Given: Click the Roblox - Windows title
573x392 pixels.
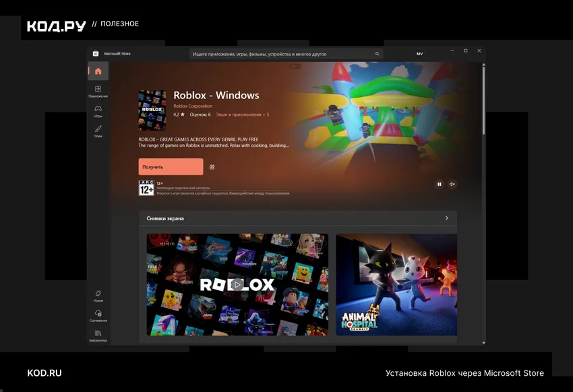Looking at the screenshot, I should pyautogui.click(x=216, y=95).
